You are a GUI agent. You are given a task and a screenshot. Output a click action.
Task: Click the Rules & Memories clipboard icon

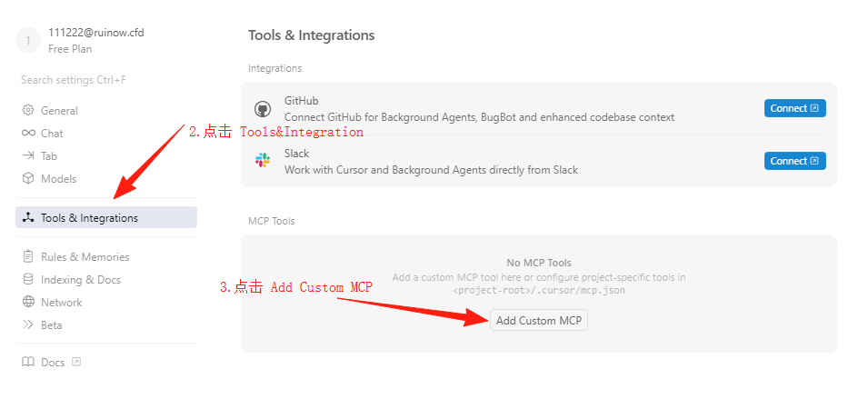27,257
